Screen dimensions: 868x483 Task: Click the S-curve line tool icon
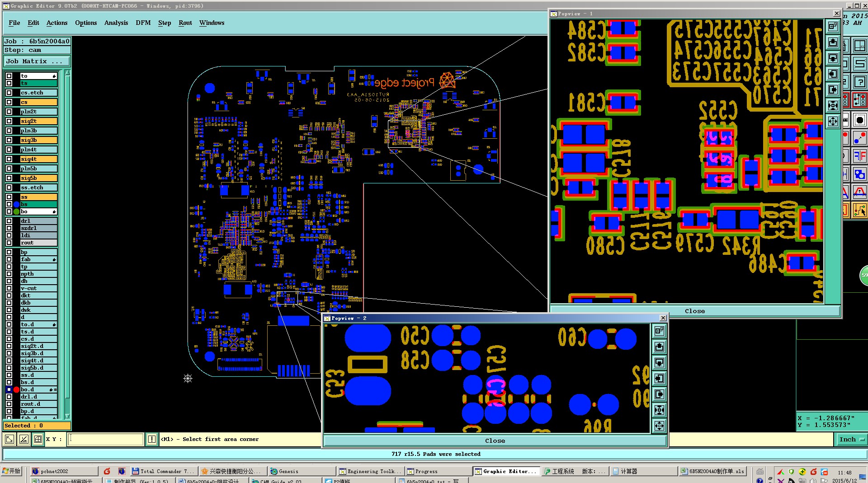pyautogui.click(x=859, y=64)
